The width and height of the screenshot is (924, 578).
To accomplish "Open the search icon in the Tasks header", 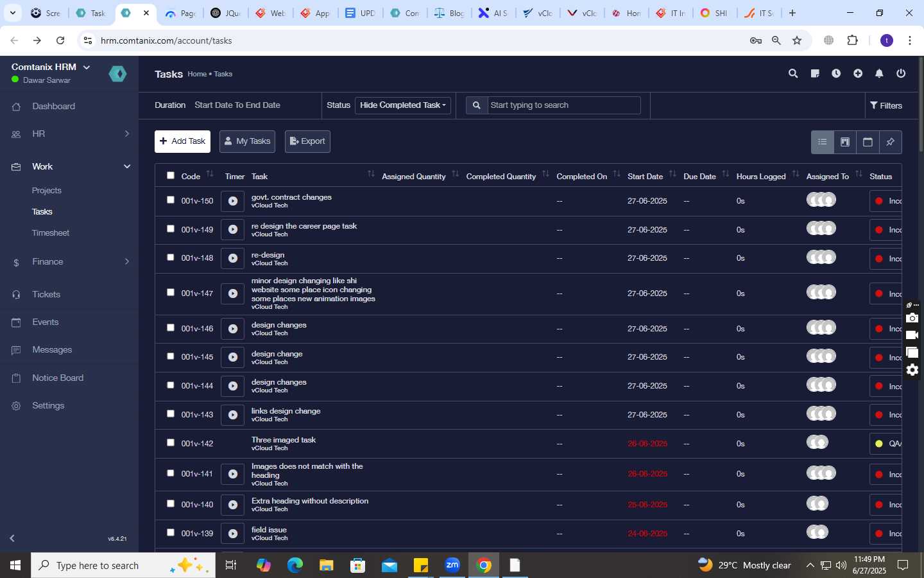I will [793, 74].
